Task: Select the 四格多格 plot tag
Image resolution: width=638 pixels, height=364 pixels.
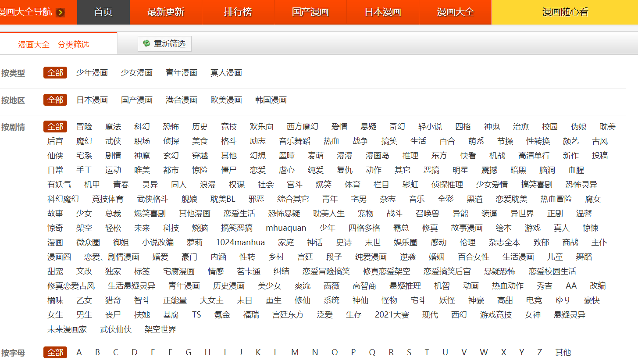Action: [364, 228]
